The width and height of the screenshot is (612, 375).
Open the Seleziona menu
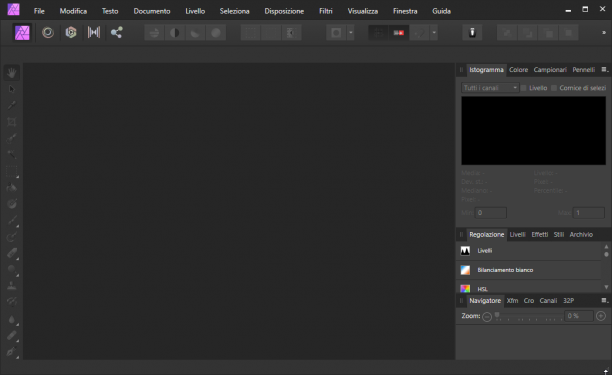click(x=235, y=11)
